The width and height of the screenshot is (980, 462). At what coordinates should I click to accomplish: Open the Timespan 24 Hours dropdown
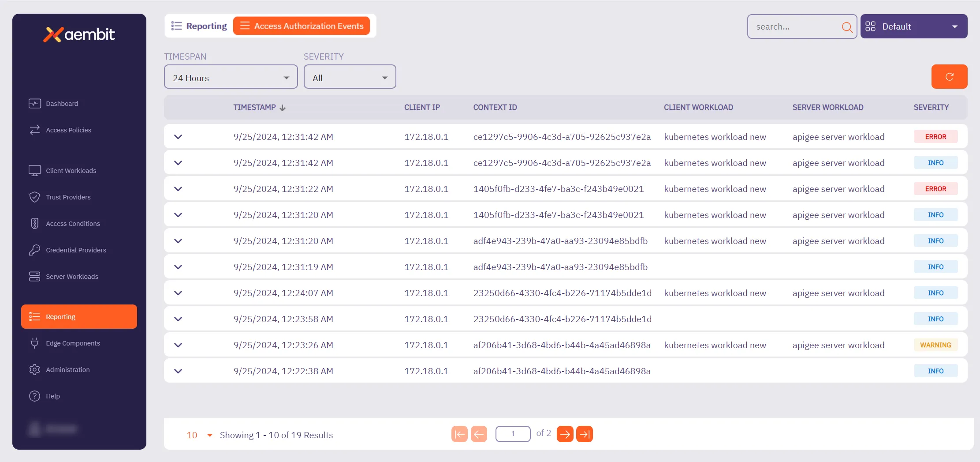tap(231, 78)
